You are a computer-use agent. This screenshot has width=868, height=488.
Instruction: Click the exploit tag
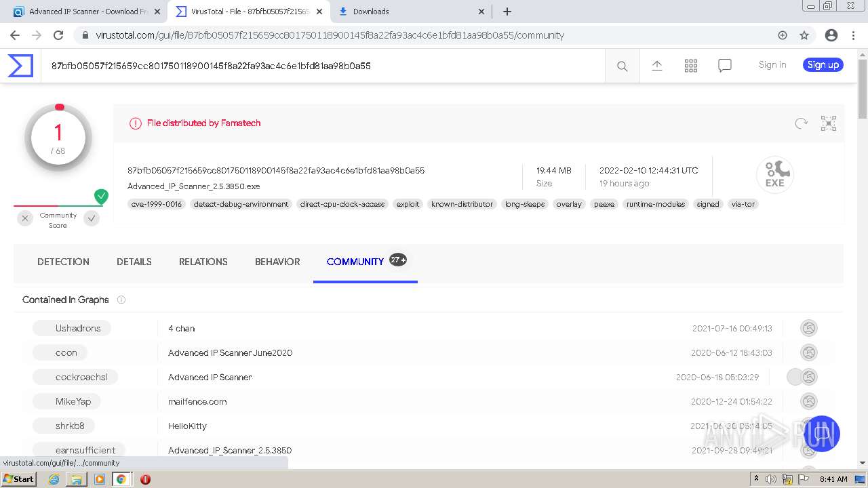(408, 204)
